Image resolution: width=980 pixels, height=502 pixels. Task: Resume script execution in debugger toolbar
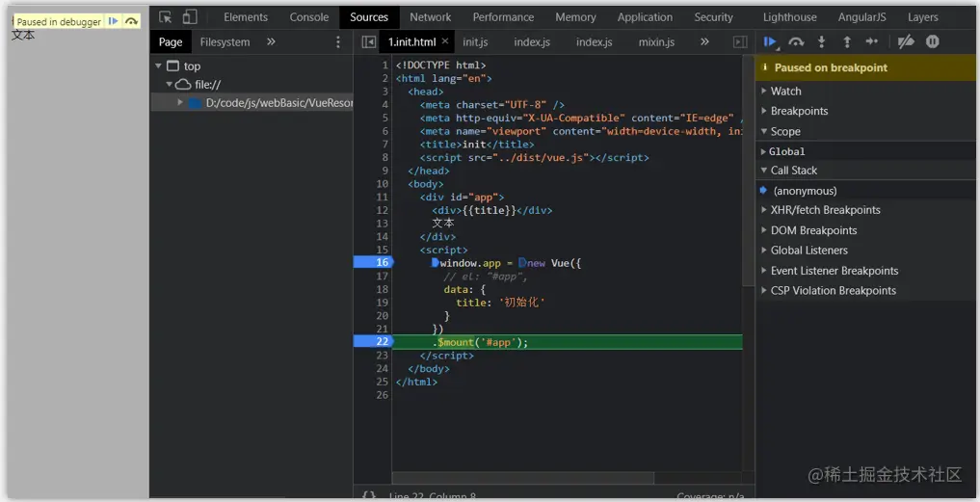pyautogui.click(x=769, y=41)
